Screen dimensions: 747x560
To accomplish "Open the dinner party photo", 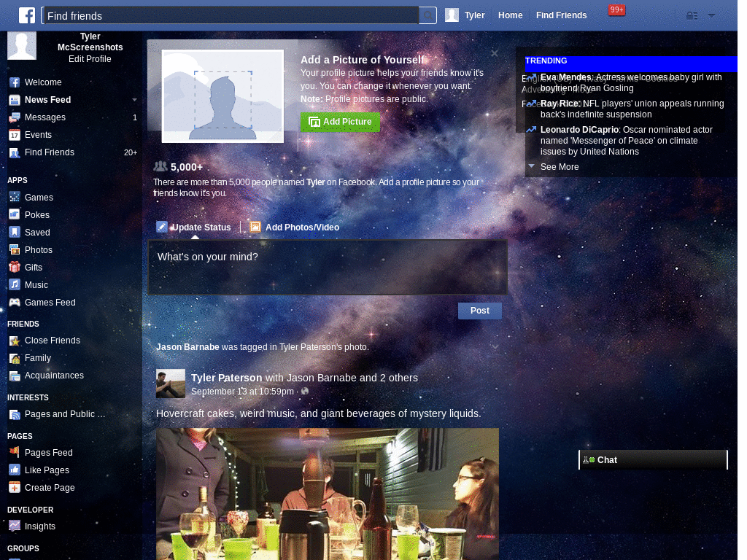I will [x=328, y=494].
